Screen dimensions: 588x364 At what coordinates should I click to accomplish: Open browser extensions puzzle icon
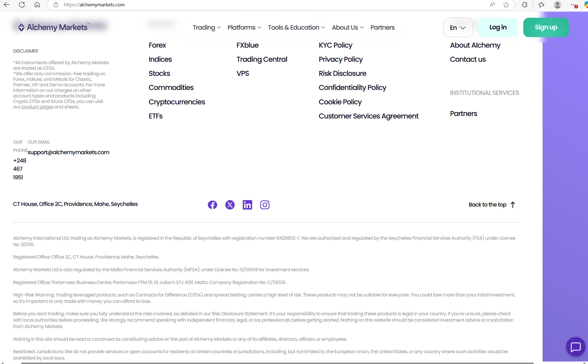[x=525, y=5]
